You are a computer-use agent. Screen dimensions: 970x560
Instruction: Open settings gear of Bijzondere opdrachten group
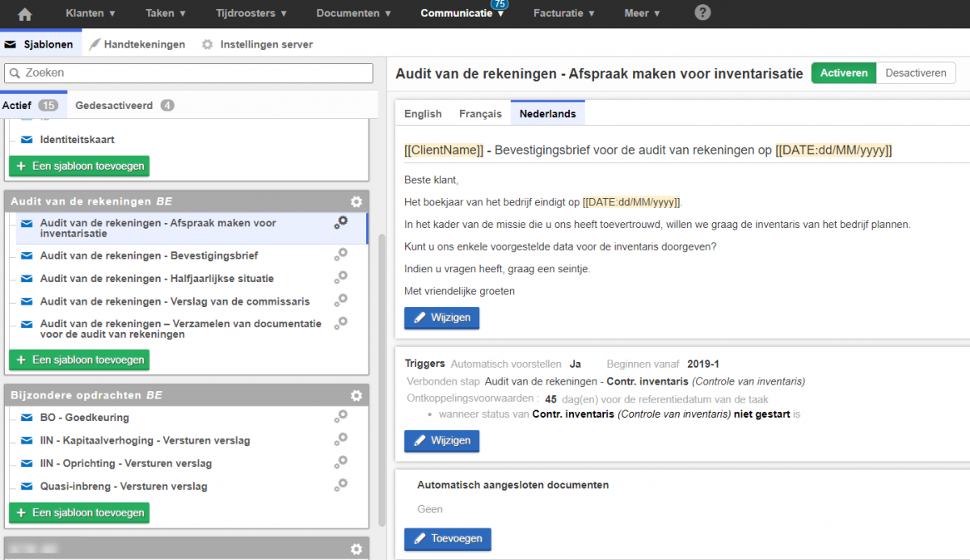(356, 395)
